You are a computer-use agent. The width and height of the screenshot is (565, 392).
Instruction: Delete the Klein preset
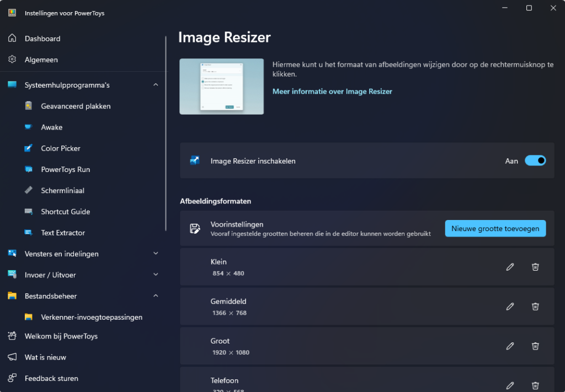click(535, 267)
